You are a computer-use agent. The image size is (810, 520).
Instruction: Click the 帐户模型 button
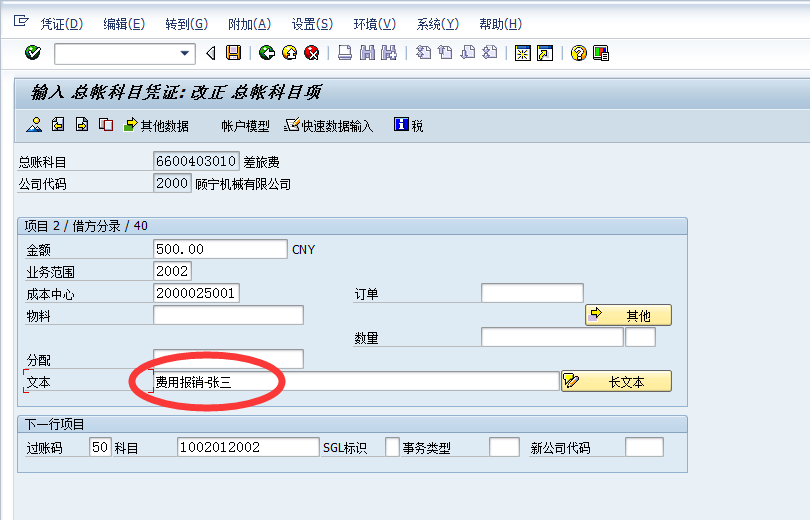click(x=245, y=126)
